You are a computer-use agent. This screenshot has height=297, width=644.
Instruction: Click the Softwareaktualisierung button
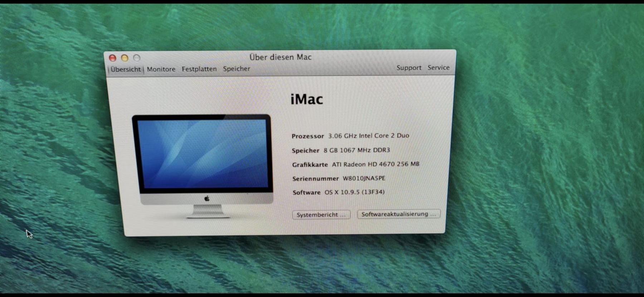tap(399, 214)
